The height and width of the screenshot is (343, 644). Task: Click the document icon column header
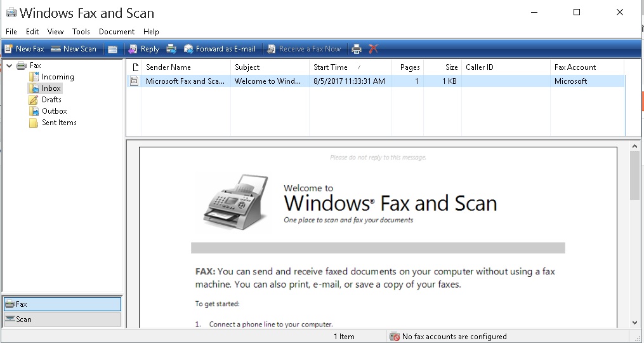point(135,67)
